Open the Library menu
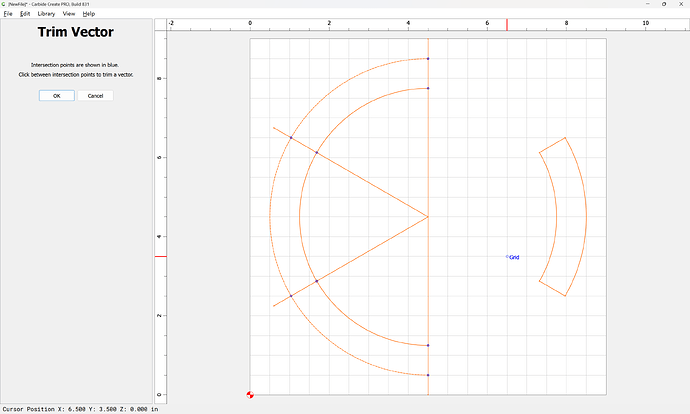Screen dimensions: 690x414 46,14
